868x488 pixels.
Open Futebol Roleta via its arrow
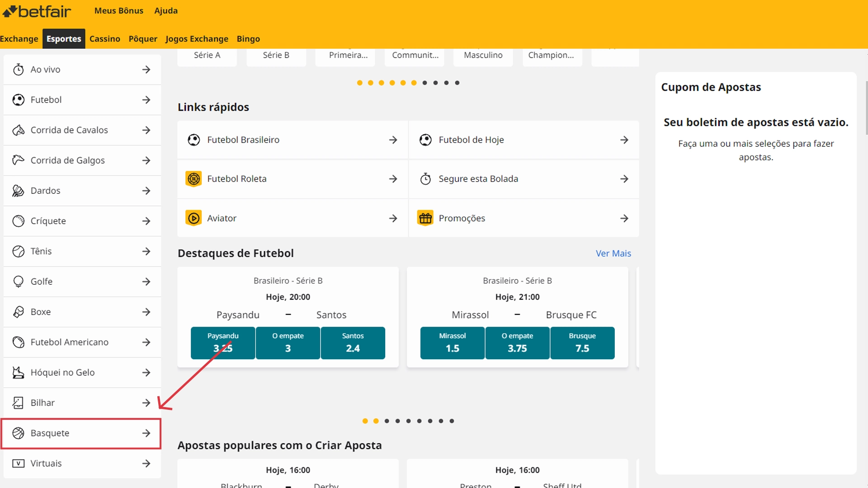coord(393,179)
